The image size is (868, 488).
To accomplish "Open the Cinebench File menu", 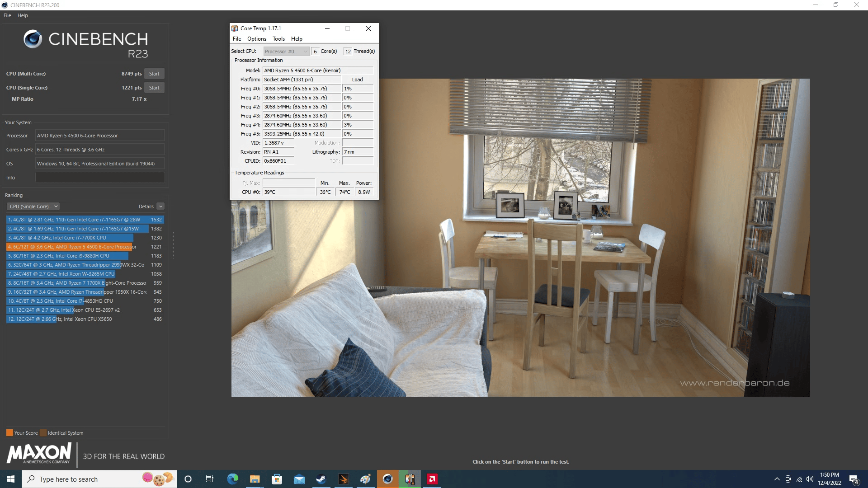I will (x=7, y=15).
